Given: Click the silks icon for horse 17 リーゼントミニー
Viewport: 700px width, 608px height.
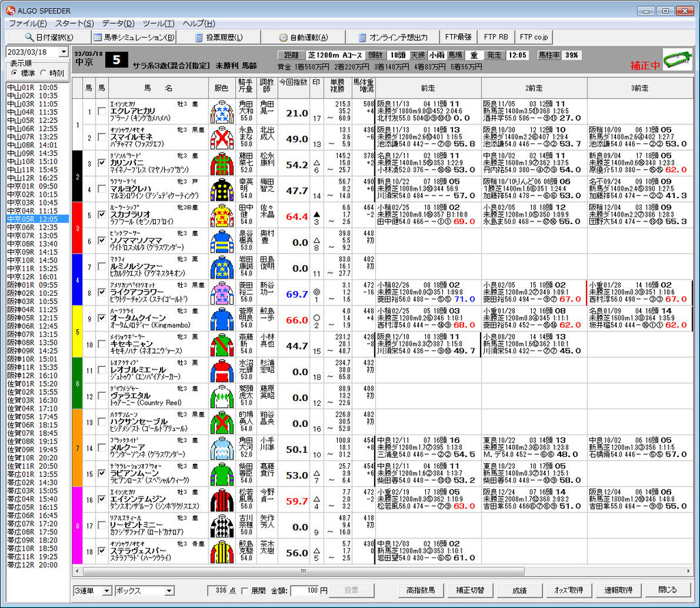Looking at the screenshot, I should pos(222,526).
